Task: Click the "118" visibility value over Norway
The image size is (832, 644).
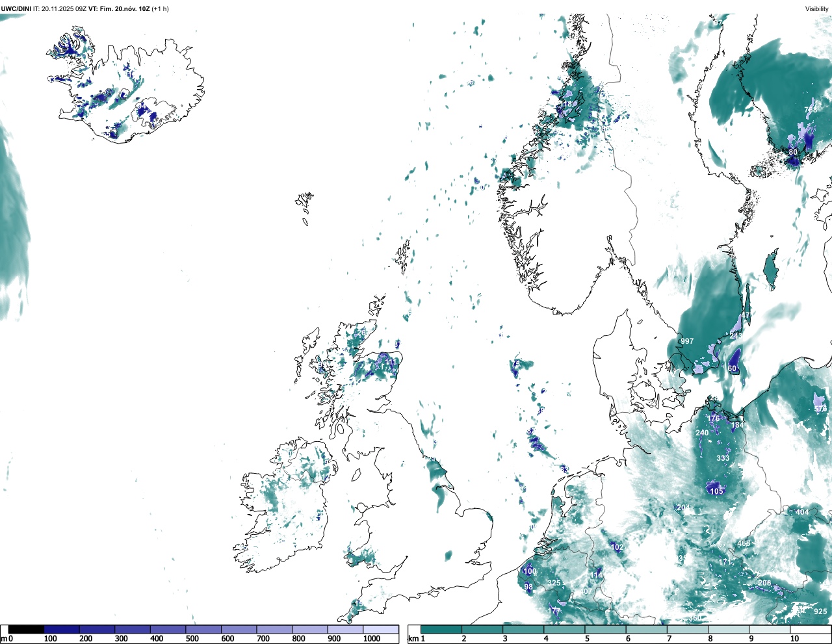Action: pos(567,104)
